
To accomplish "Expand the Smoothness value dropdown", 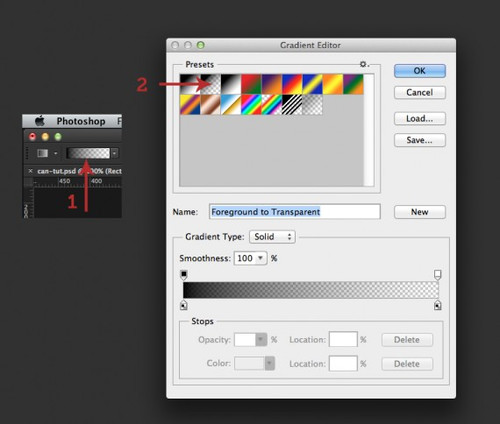I will [261, 258].
